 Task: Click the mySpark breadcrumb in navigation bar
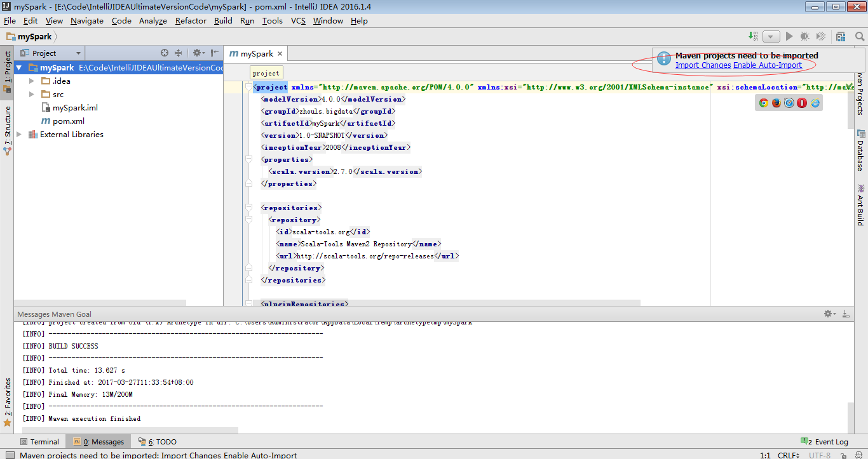pos(29,37)
